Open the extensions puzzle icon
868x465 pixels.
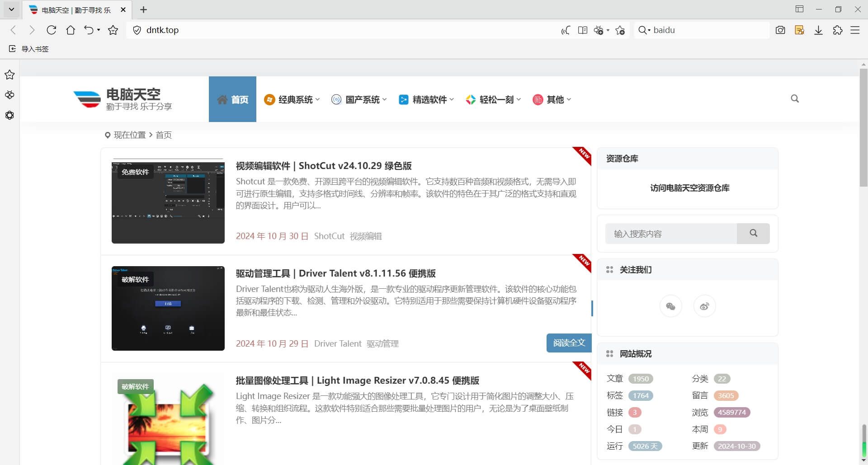pyautogui.click(x=838, y=30)
